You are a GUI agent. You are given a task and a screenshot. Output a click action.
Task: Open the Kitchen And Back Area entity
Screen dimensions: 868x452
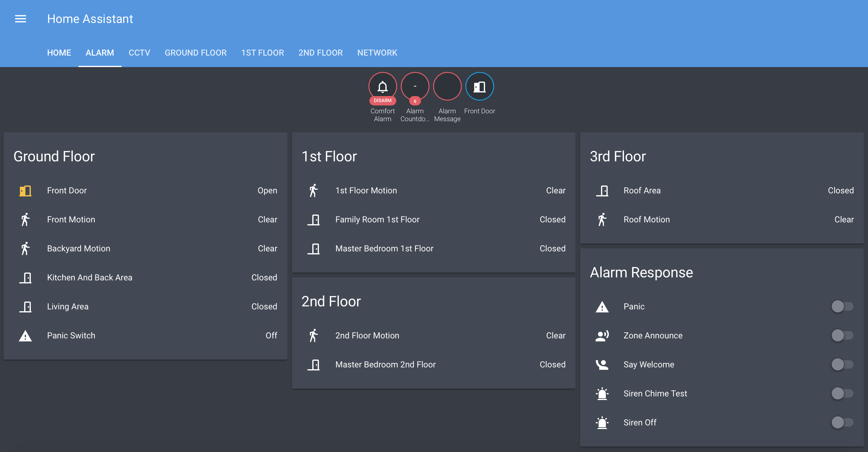click(90, 278)
